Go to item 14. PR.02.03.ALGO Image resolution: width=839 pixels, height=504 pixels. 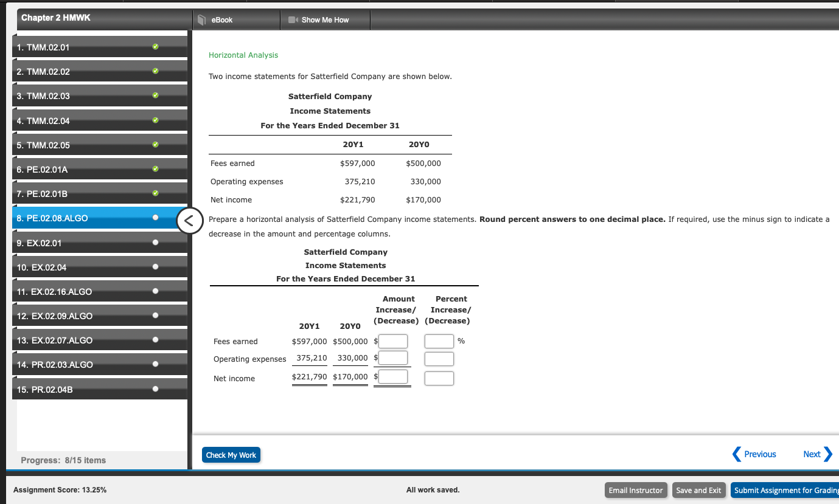100,364
